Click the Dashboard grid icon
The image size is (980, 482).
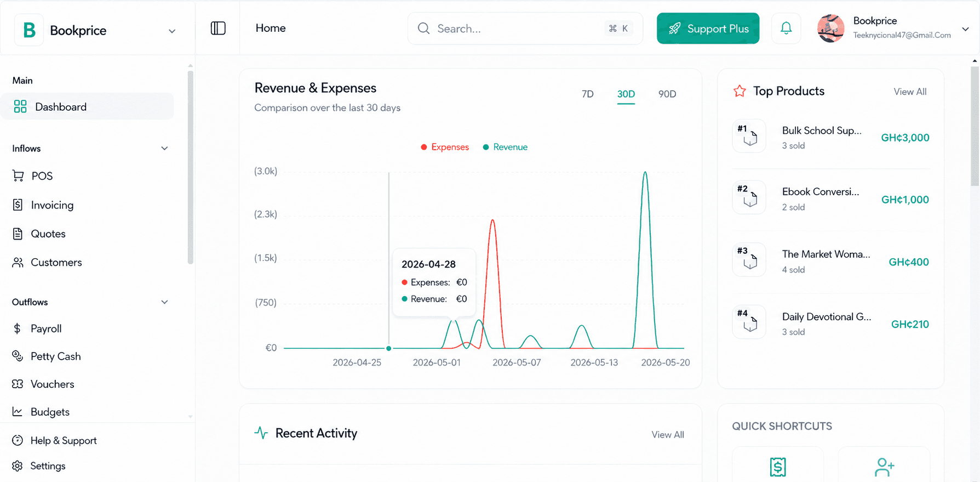pyautogui.click(x=20, y=106)
